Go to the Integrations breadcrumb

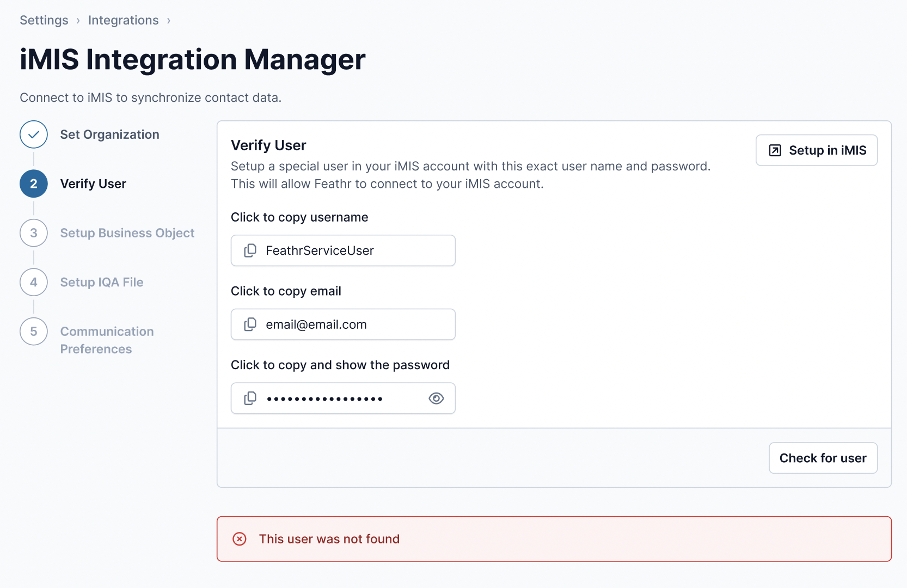[123, 20]
